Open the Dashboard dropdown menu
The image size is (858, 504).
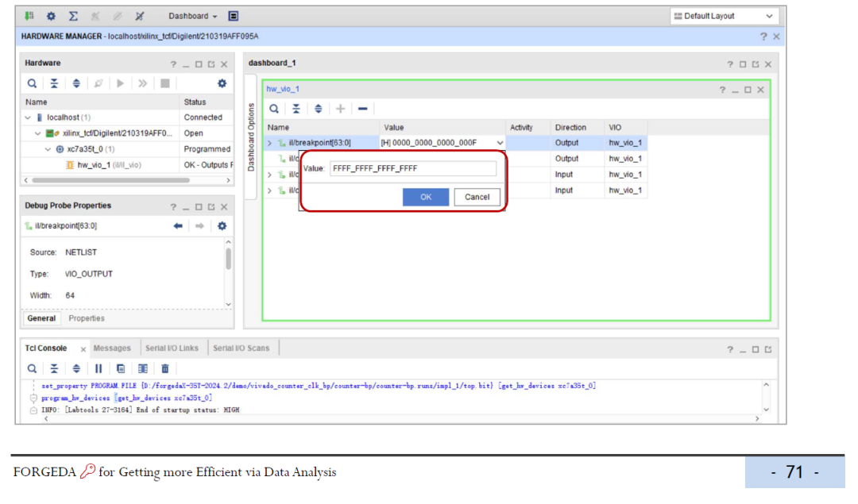(193, 16)
